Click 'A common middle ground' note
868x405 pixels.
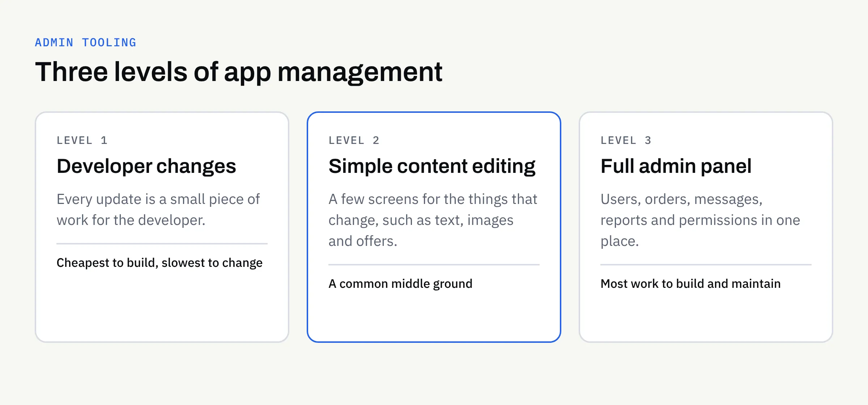[x=400, y=284]
